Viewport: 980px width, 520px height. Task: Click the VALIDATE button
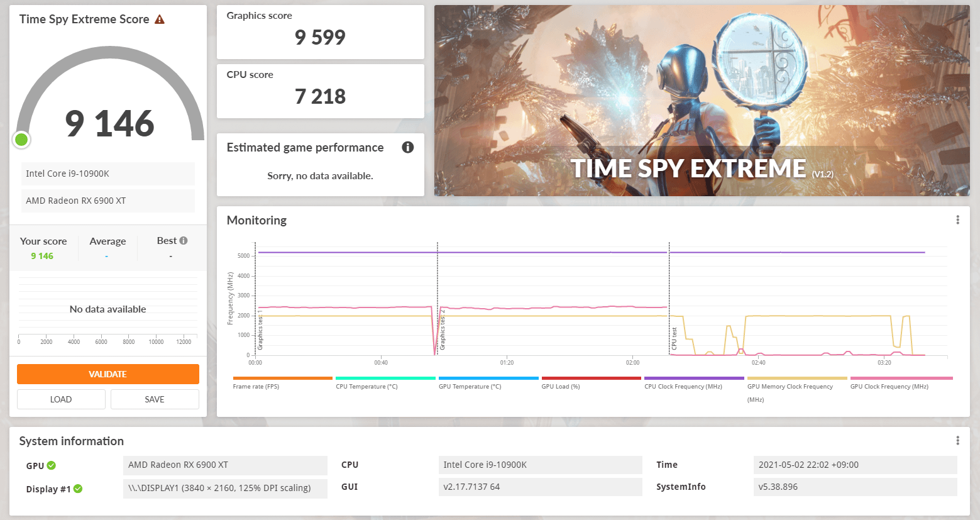point(108,374)
